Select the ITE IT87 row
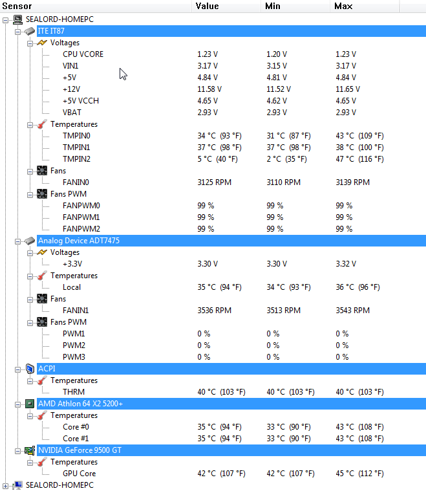The width and height of the screenshot is (426, 504). point(231,31)
